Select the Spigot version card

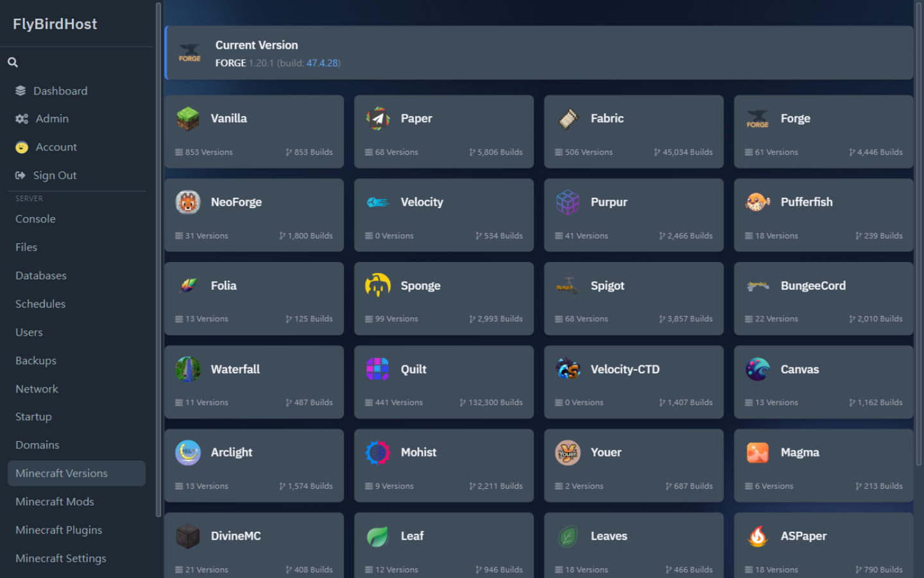(633, 299)
